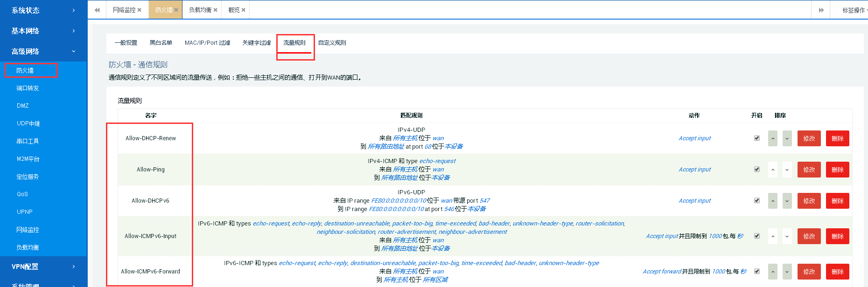Delete the Allow-DHCPv6 rule
The width and height of the screenshot is (868, 287).
(x=837, y=201)
